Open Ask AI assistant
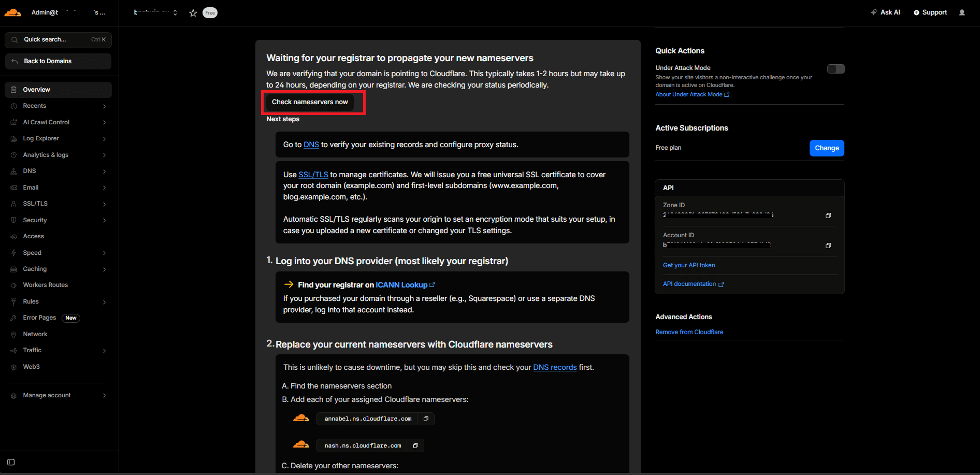Image resolution: width=980 pixels, height=475 pixels. pyautogui.click(x=885, y=12)
